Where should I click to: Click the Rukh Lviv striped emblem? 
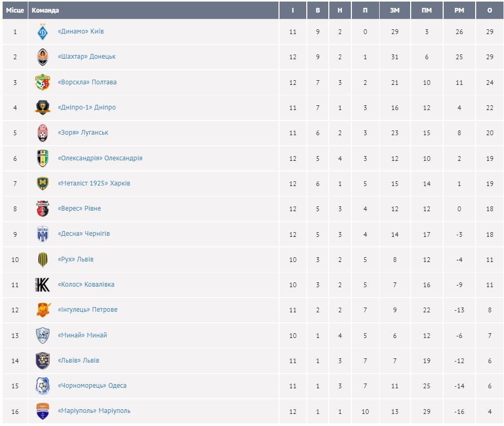tap(42, 259)
